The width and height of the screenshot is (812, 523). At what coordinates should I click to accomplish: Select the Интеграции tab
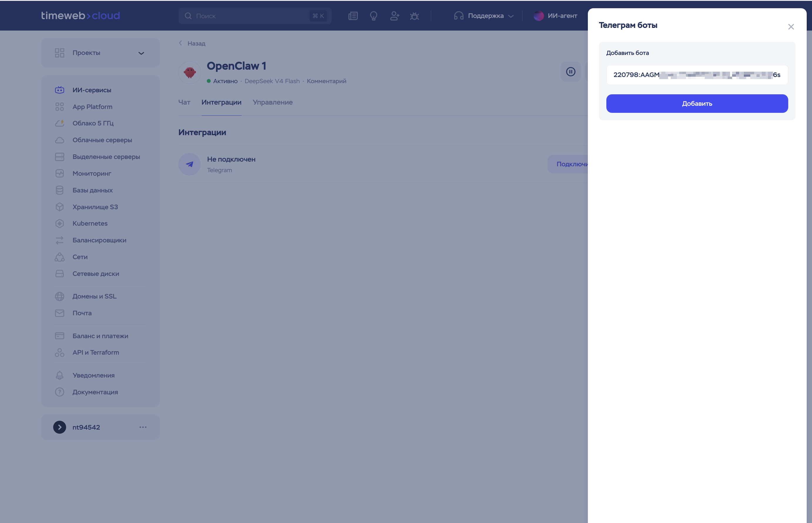click(x=221, y=102)
